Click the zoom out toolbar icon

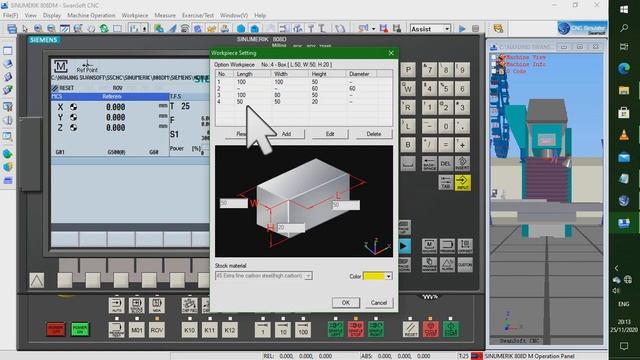(51, 28)
